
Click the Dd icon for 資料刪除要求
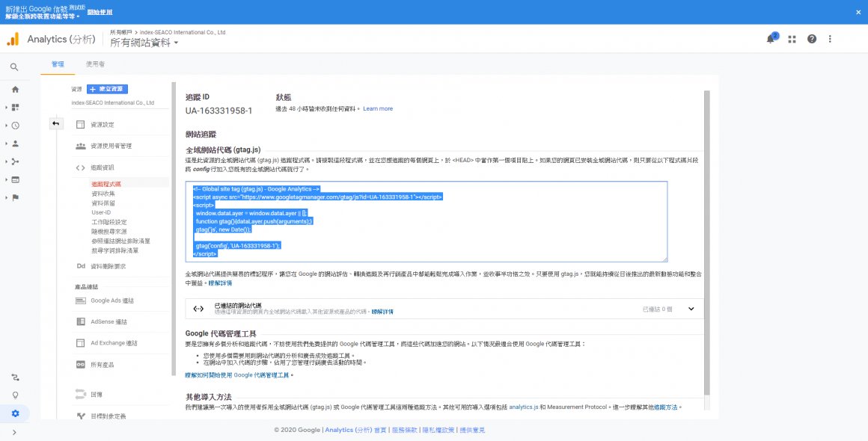pyautogui.click(x=80, y=266)
